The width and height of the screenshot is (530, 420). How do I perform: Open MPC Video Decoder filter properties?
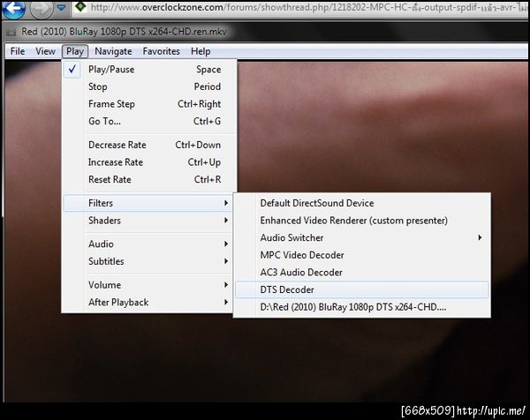tap(361, 255)
